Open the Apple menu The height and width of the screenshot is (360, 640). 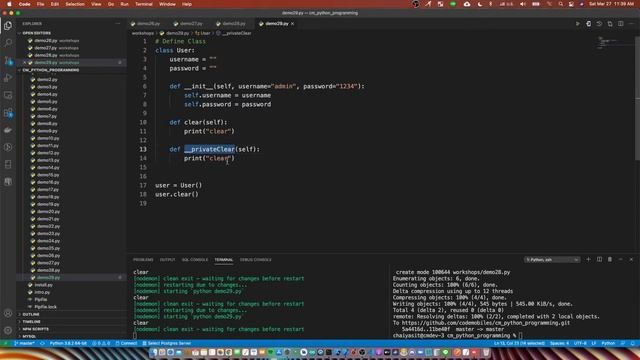click(9, 4)
